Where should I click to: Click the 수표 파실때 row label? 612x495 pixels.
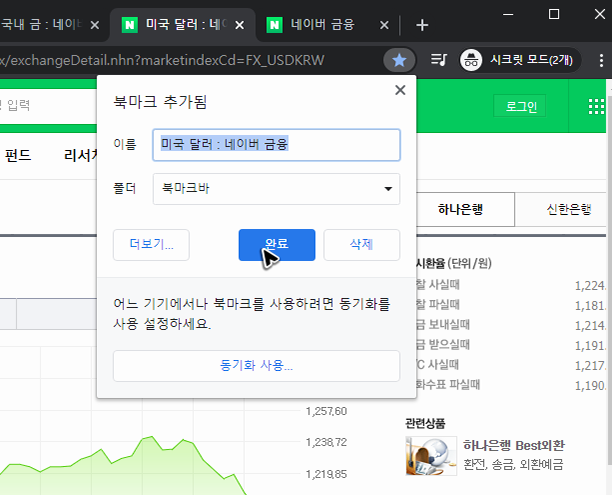coord(448,385)
